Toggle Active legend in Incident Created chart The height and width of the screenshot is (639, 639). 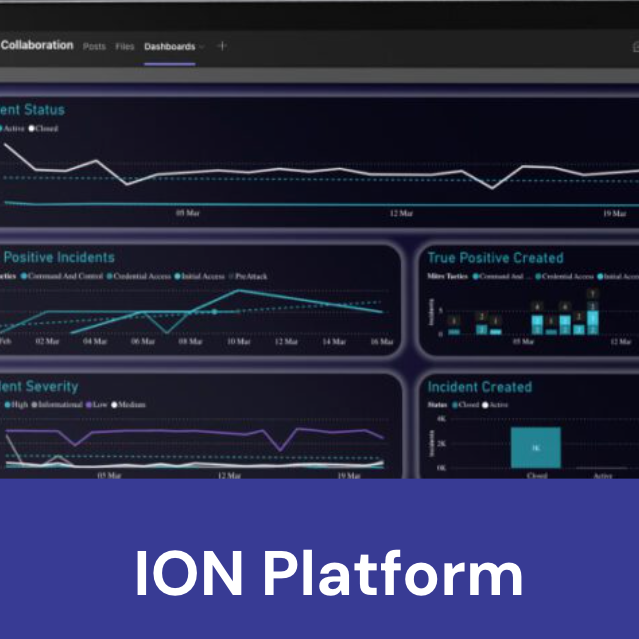pos(497,406)
